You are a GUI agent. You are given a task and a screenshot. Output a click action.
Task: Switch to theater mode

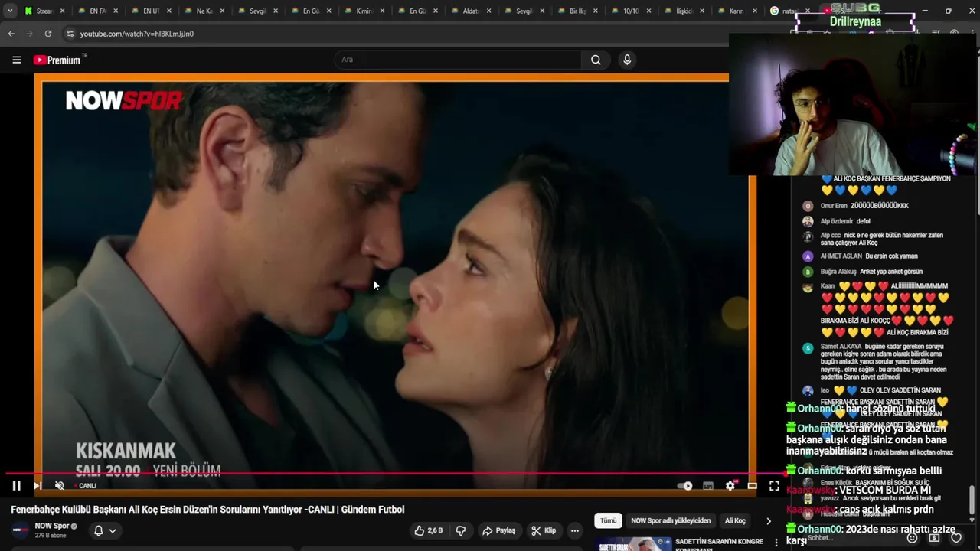[x=752, y=486]
